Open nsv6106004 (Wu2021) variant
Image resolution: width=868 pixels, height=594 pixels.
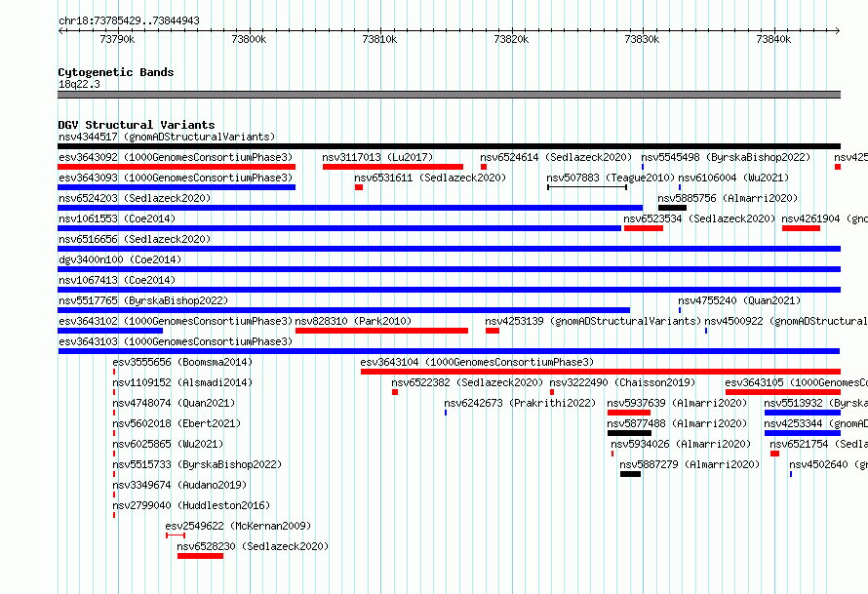point(733,178)
